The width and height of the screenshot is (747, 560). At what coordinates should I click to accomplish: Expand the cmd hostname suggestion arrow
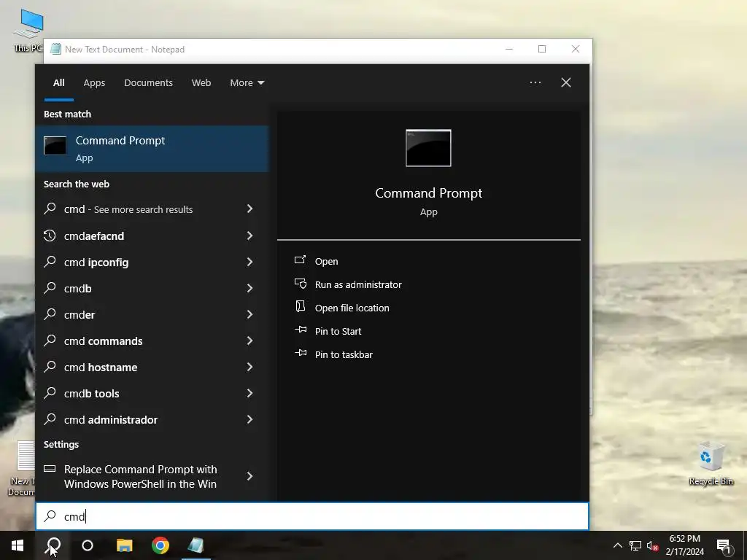tap(249, 366)
